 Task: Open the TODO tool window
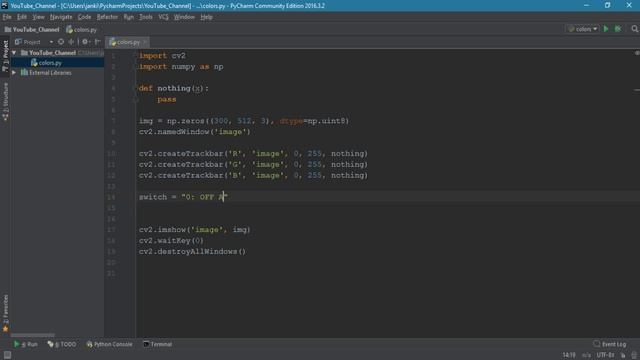click(62, 344)
